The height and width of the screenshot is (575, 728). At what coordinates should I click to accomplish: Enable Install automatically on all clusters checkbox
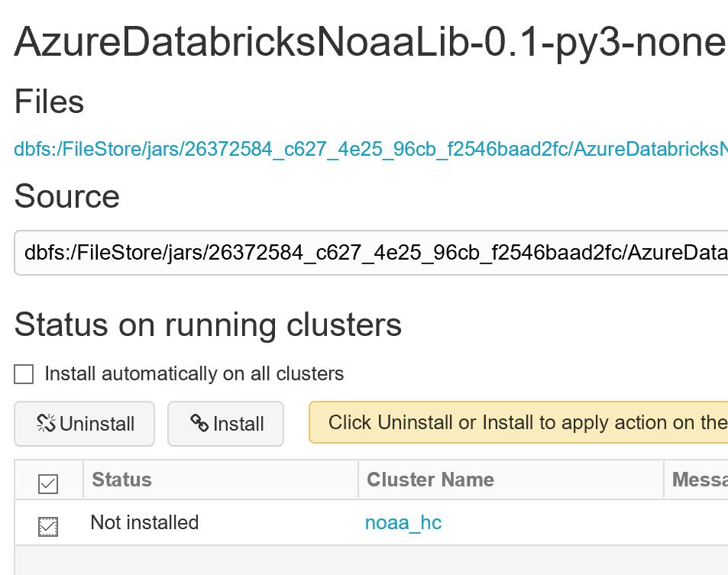24,374
